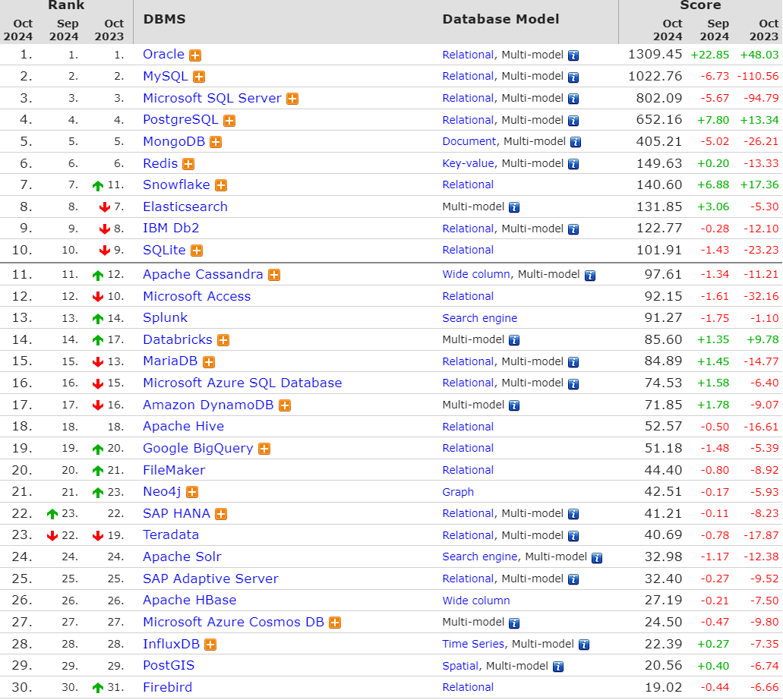The image size is (783, 700).
Task: Click the +17.36 change in the Snowflake row
Action: 759,184
